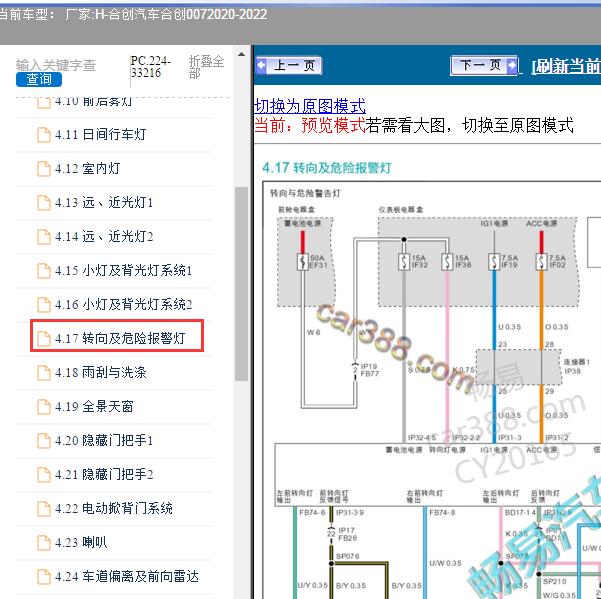
Task: Open 4.14 远、近光灯2 entry
Action: [104, 236]
